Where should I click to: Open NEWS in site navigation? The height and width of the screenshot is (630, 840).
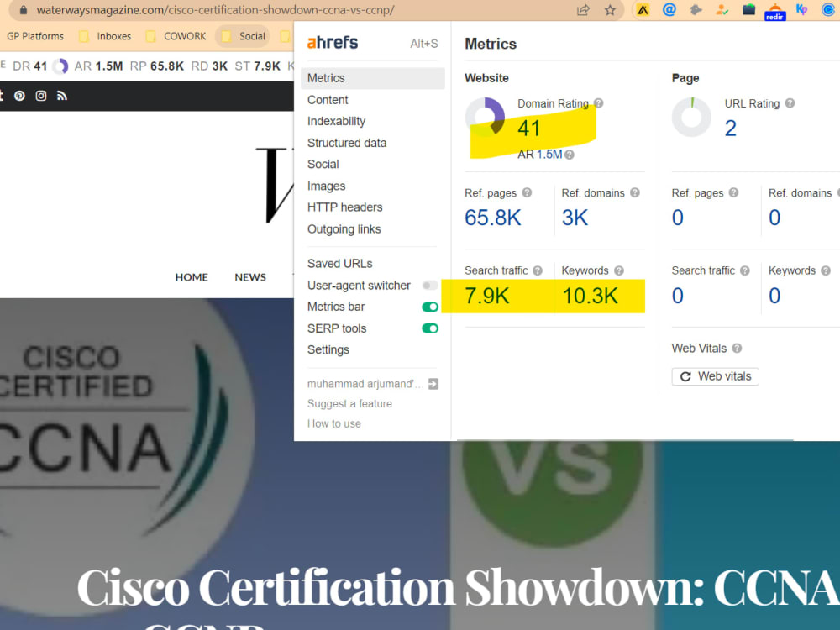tap(250, 277)
